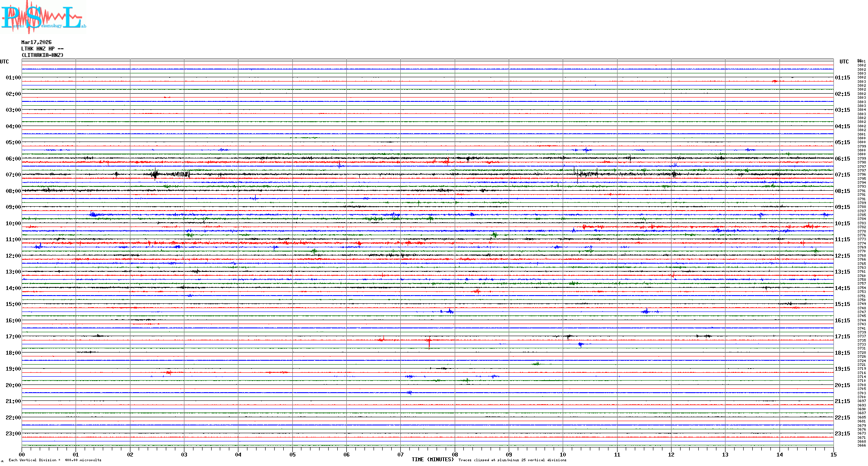The height and width of the screenshot is (466, 868).
Task: Click the 17:00 hour label on left
Action: coord(13,337)
